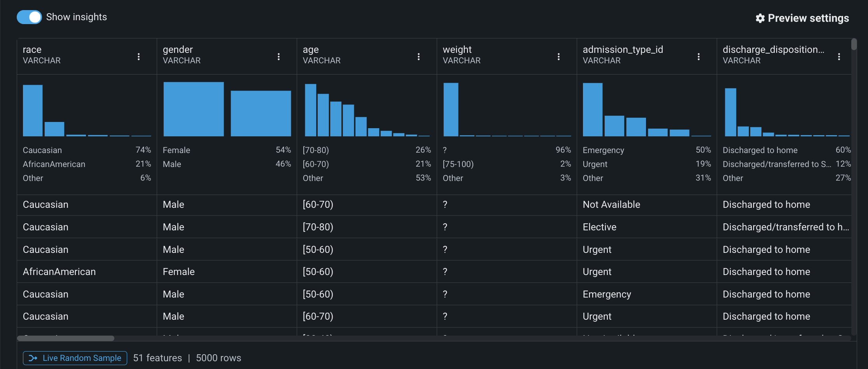
Task: Click the Caucasian bar in race histogram
Action: pyautogui.click(x=33, y=111)
